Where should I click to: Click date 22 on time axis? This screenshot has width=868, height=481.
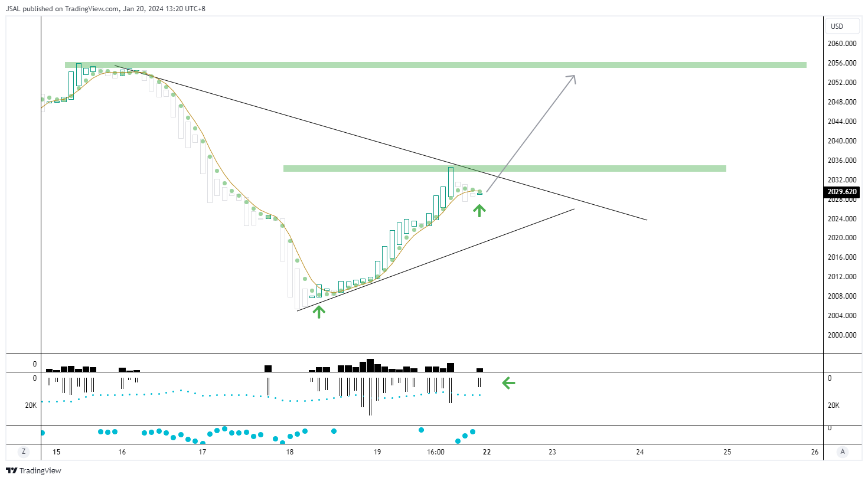(x=487, y=452)
